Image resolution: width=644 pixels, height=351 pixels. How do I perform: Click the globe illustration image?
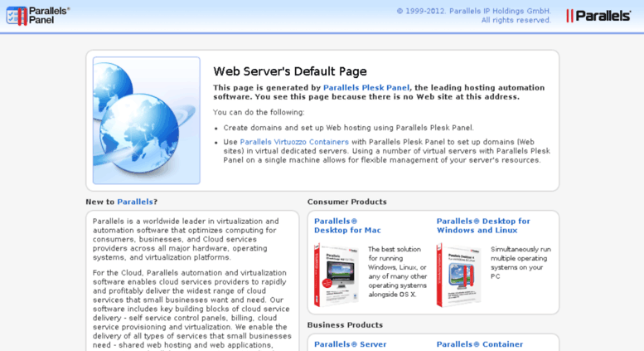point(147,120)
